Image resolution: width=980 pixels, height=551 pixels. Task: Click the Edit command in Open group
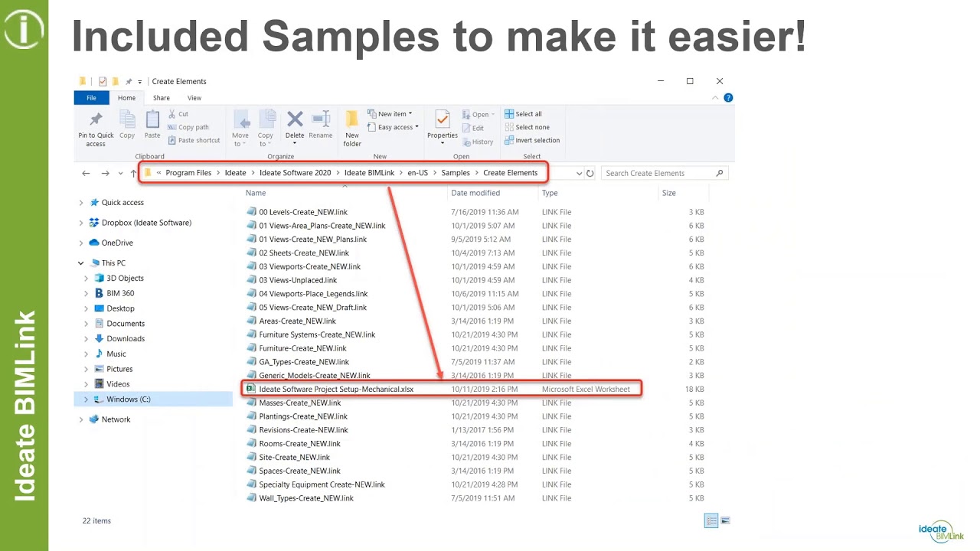pyautogui.click(x=473, y=128)
